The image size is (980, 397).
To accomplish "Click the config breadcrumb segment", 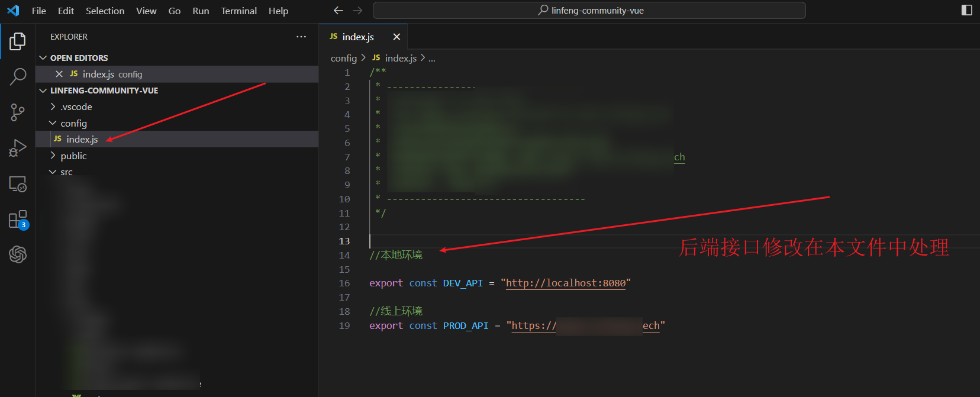I will (344, 58).
